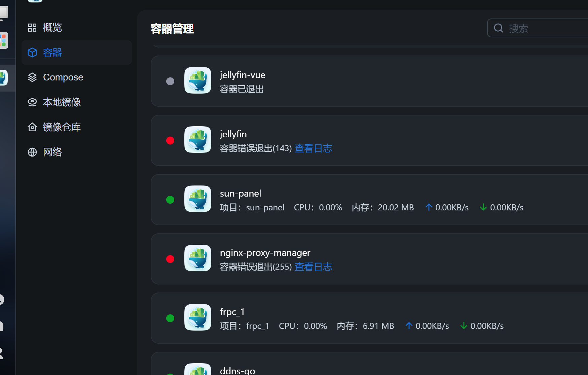Click the ddns-go container whale icon
The image size is (588, 375).
[198, 369]
